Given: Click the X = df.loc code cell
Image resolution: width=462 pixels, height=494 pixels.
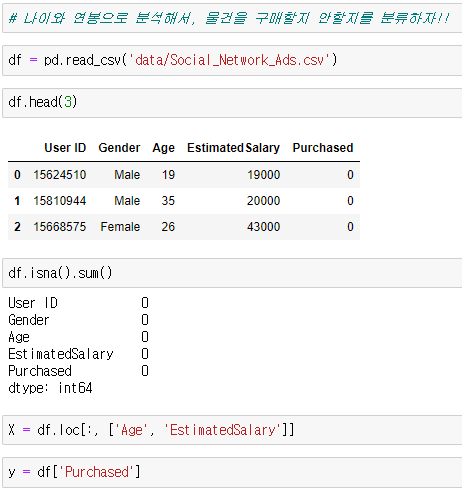Looking at the screenshot, I should (232, 430).
